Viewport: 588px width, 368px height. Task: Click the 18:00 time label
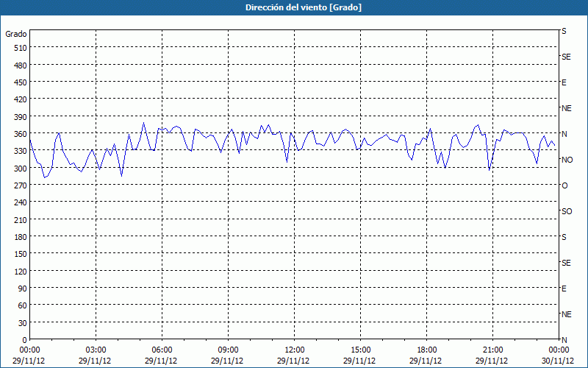tap(427, 350)
